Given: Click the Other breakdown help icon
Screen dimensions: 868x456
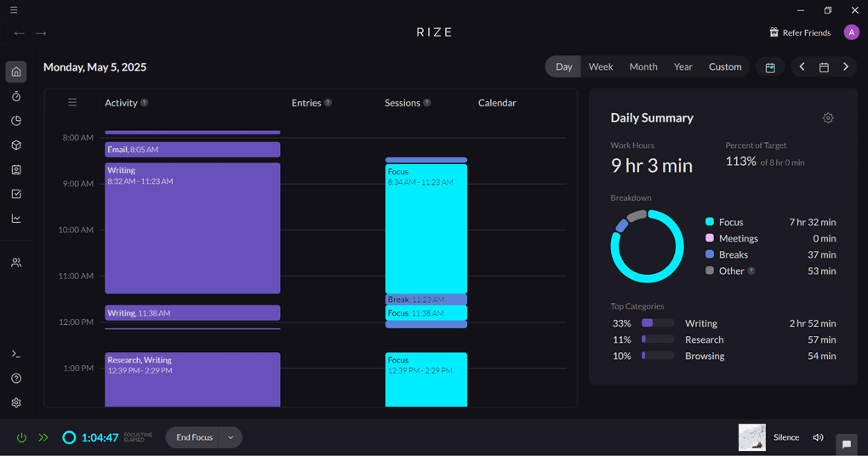Looking at the screenshot, I should tap(751, 271).
